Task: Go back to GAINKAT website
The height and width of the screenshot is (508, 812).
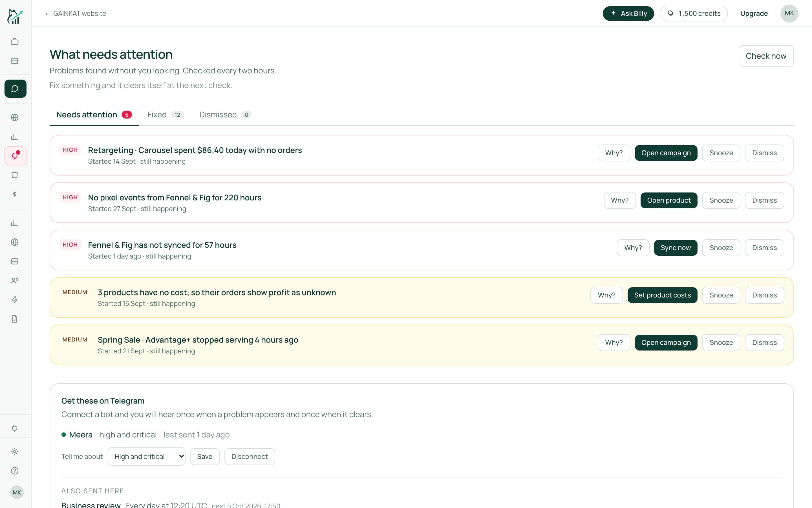Action: [76, 14]
